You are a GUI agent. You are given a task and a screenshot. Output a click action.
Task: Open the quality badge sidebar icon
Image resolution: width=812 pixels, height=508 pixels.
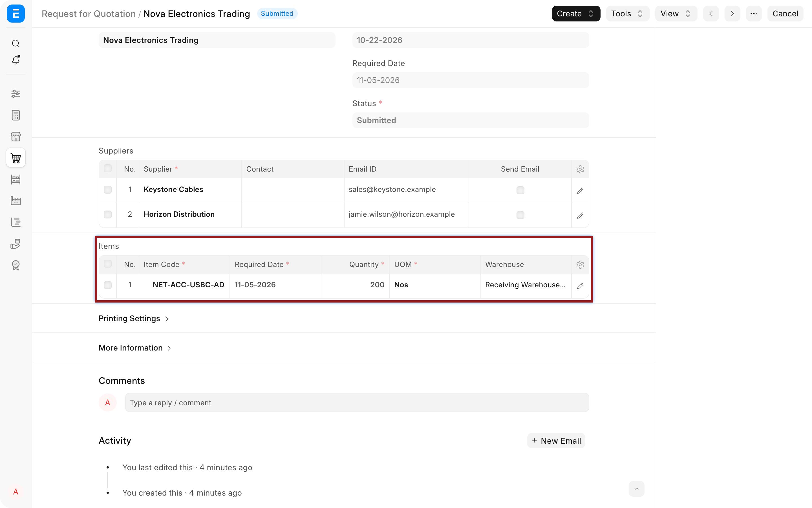[x=16, y=265]
